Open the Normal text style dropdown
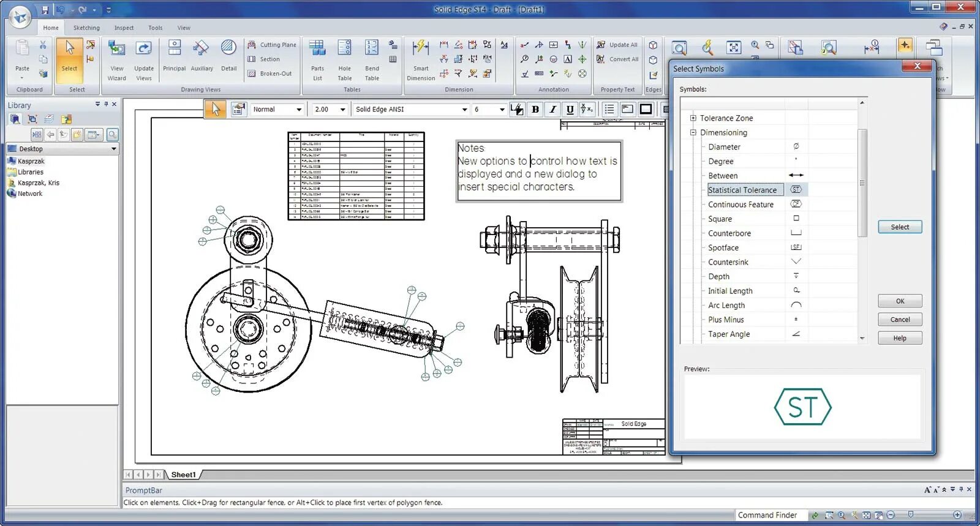Screen dimensions: 980x526 (x=299, y=110)
